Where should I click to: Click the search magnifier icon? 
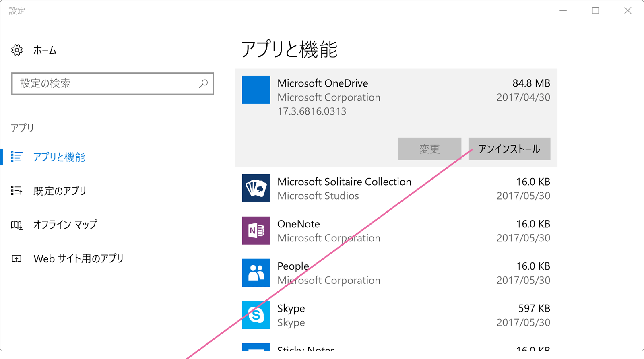203,83
